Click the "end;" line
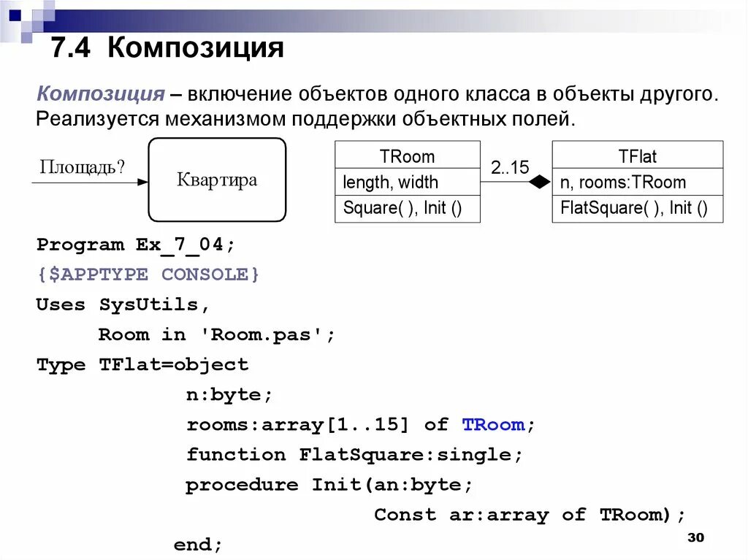The image size is (748, 560). (198, 545)
